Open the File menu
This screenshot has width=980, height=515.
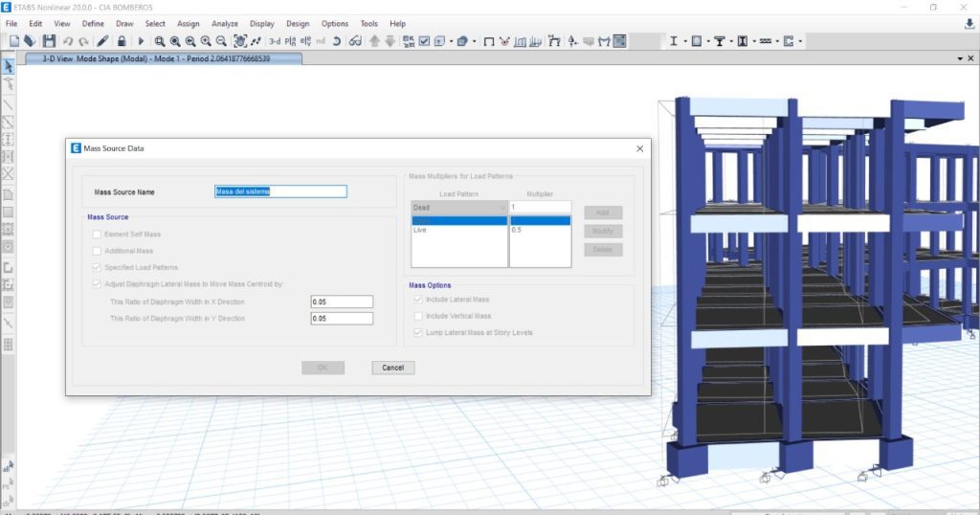(x=11, y=24)
